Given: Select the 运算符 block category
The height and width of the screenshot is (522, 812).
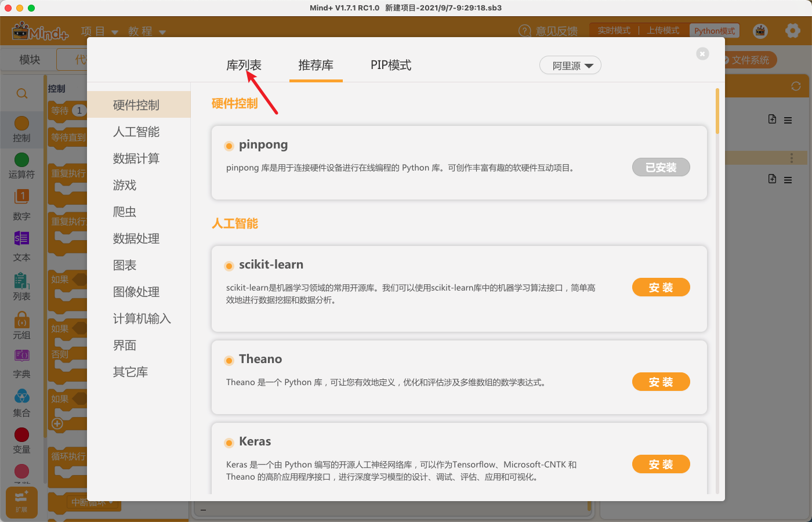Looking at the screenshot, I should click(x=21, y=166).
